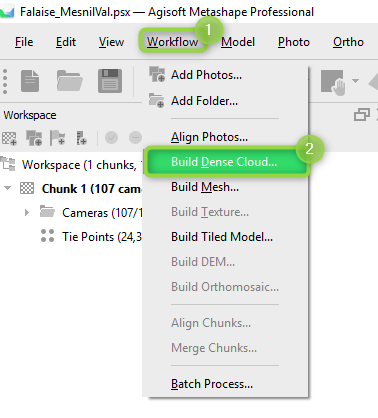Image resolution: width=378 pixels, height=418 pixels.
Task: Undock the Workspace panel
Action: point(362,115)
